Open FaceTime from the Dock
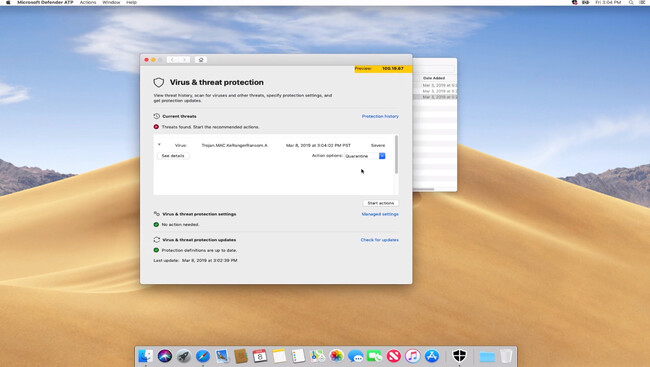Image resolution: width=650 pixels, height=367 pixels. (374, 356)
